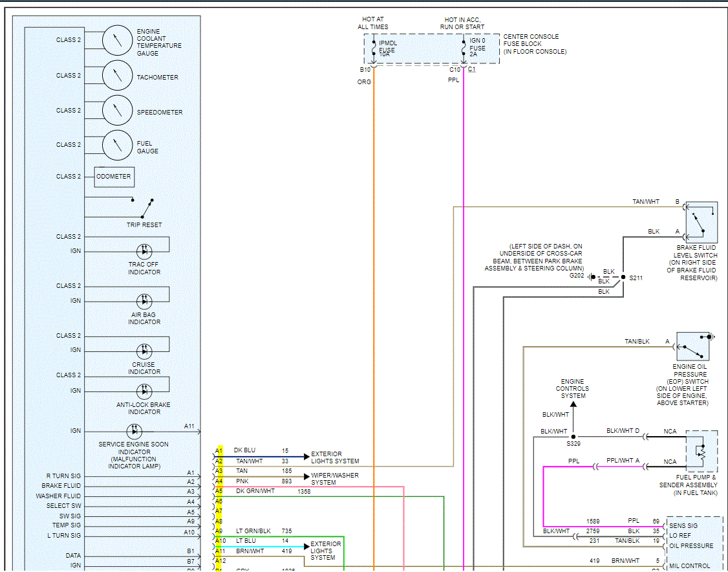Viewport: 728px width, 572px height.
Task: Follow the Engine Controls System arrow
Action: point(573,404)
